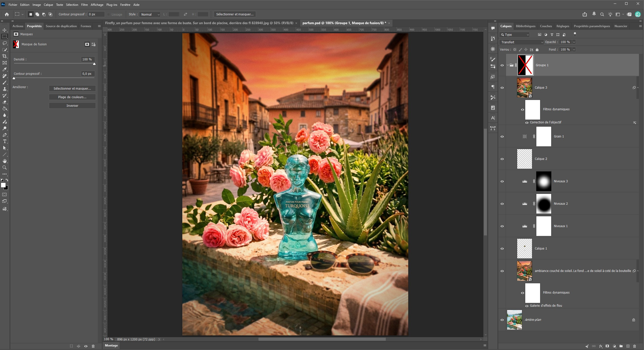Click the Arrière-plan layer thumbnail
The image size is (644, 350).
click(514, 320)
